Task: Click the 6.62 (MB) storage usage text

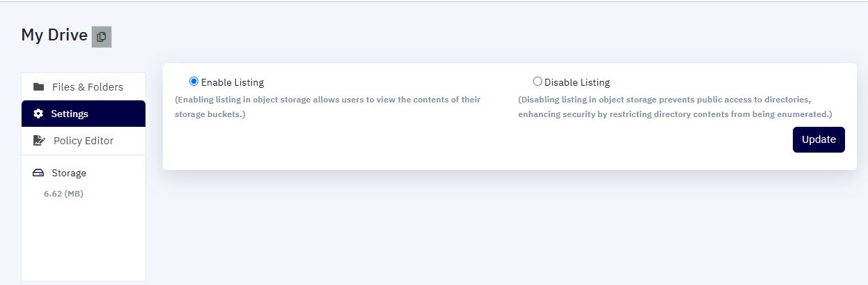Action: [63, 194]
